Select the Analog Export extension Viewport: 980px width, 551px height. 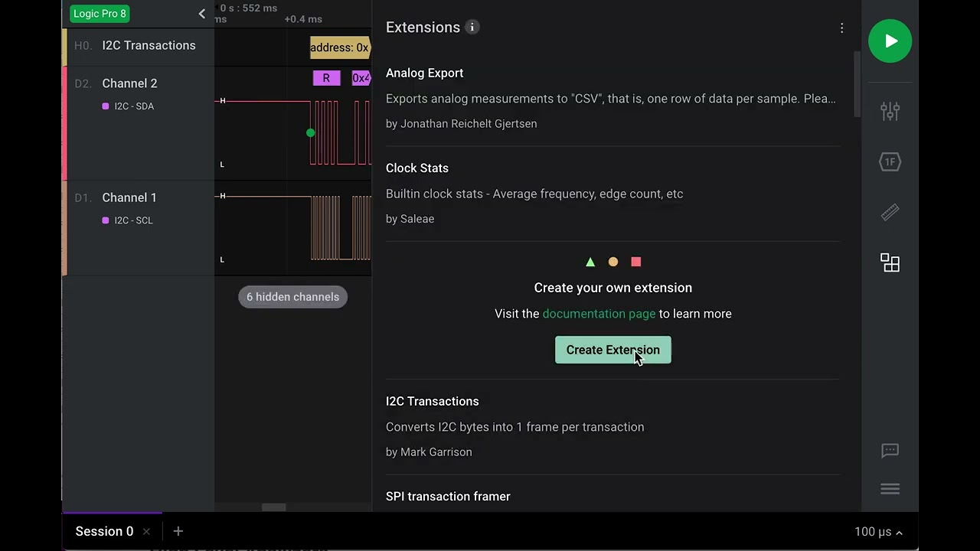coord(612,98)
